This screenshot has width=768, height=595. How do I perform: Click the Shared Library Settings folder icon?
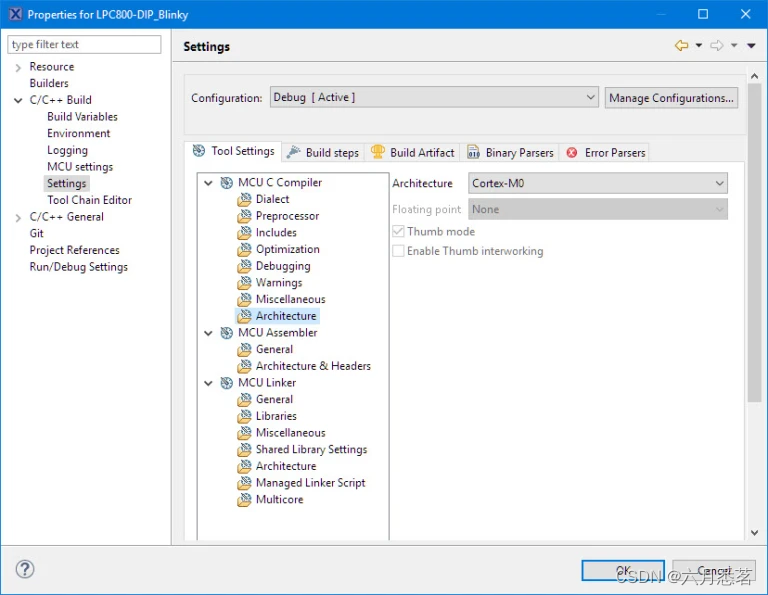tap(244, 449)
